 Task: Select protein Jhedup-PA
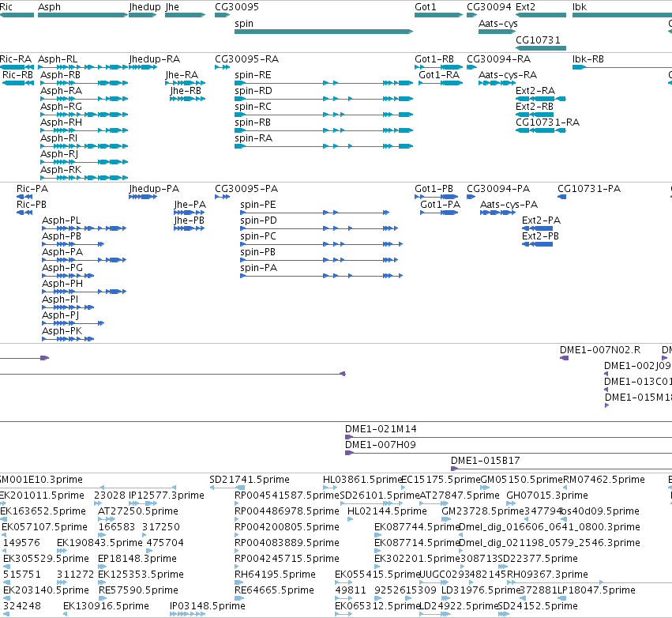point(143,197)
